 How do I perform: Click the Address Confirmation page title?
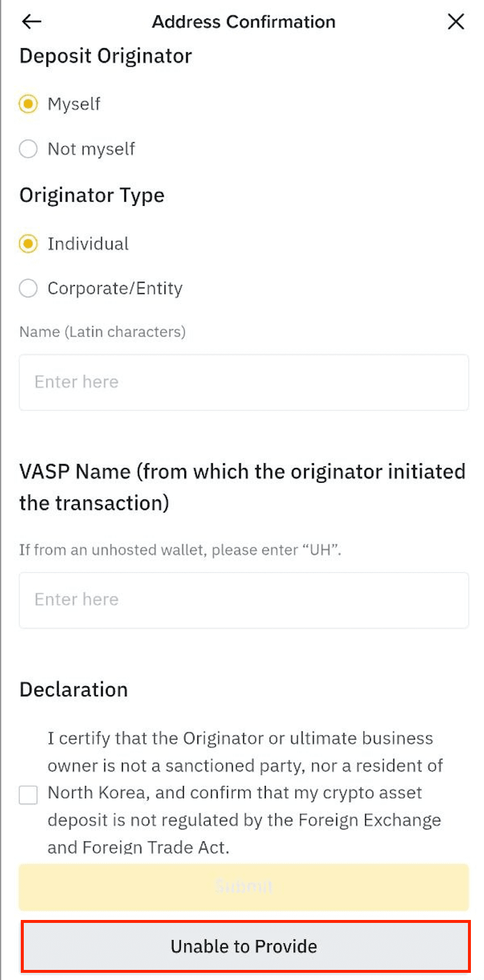click(x=244, y=22)
